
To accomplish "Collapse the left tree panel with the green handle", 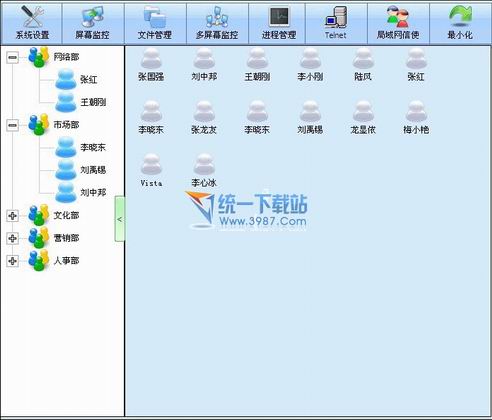I will click(x=119, y=219).
